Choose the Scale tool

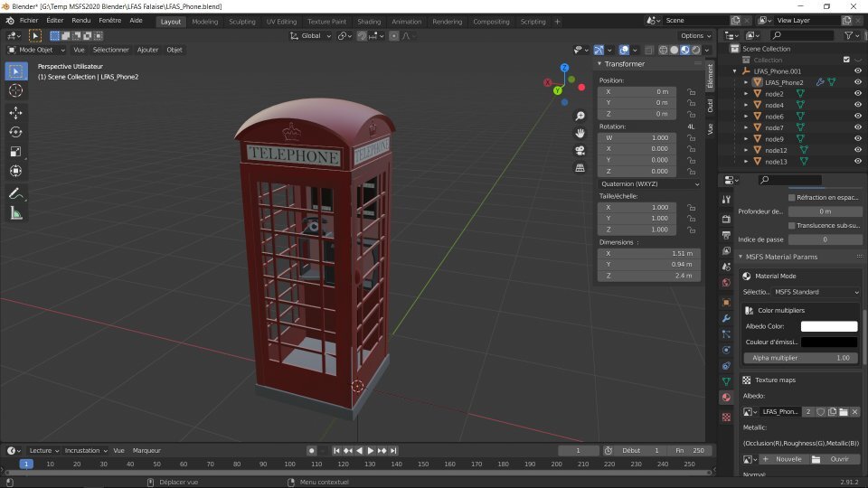[15, 151]
